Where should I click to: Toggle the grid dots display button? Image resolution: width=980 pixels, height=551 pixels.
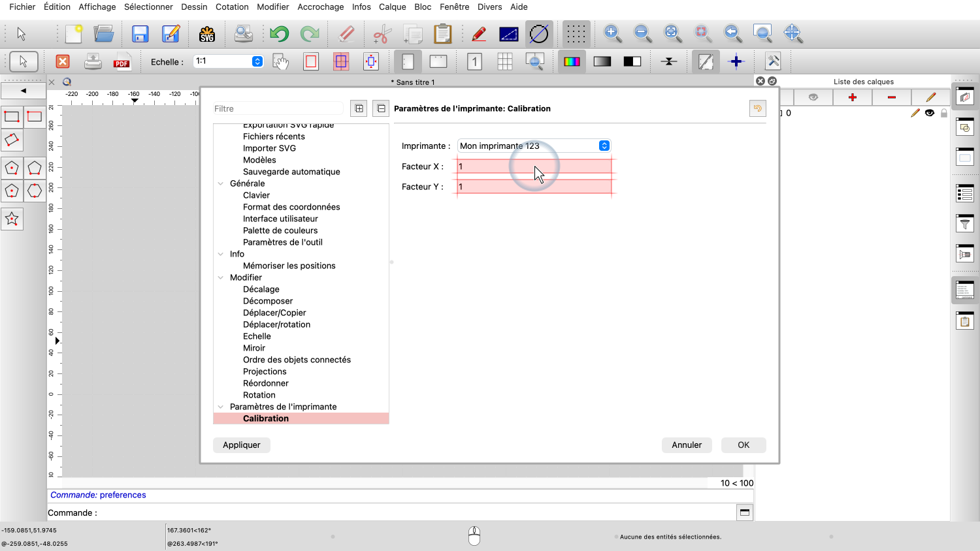click(x=576, y=34)
